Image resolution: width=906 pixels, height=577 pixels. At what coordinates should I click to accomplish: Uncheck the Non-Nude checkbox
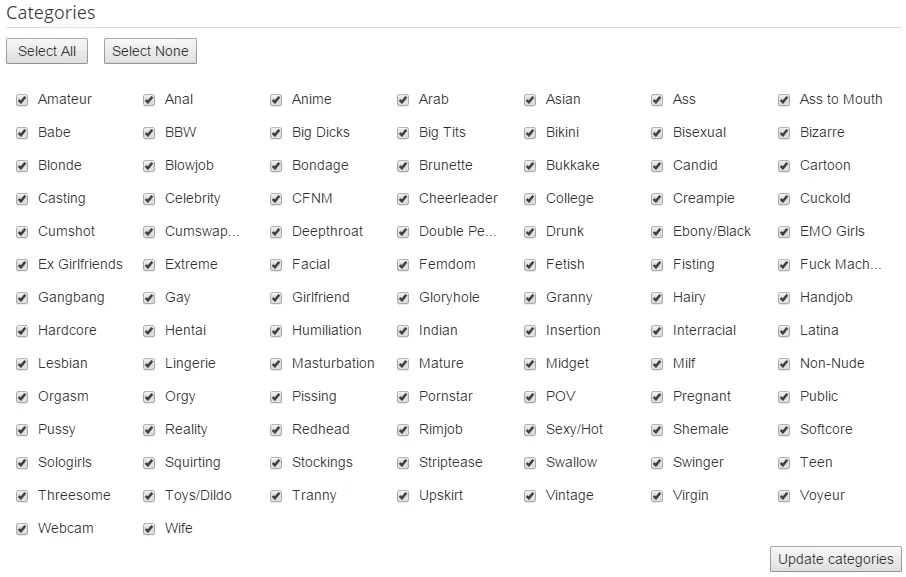pyautogui.click(x=784, y=364)
